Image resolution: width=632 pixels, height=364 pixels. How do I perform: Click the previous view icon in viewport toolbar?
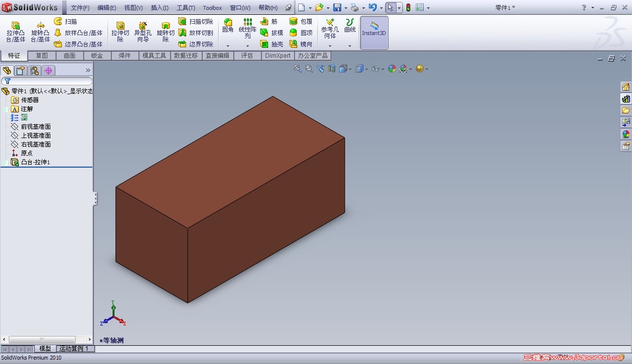(x=320, y=69)
